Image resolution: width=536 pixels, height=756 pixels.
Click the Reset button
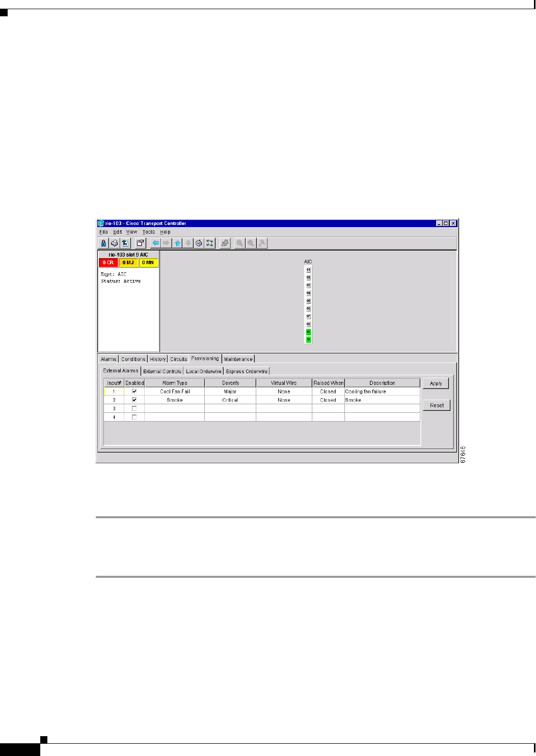(437, 405)
